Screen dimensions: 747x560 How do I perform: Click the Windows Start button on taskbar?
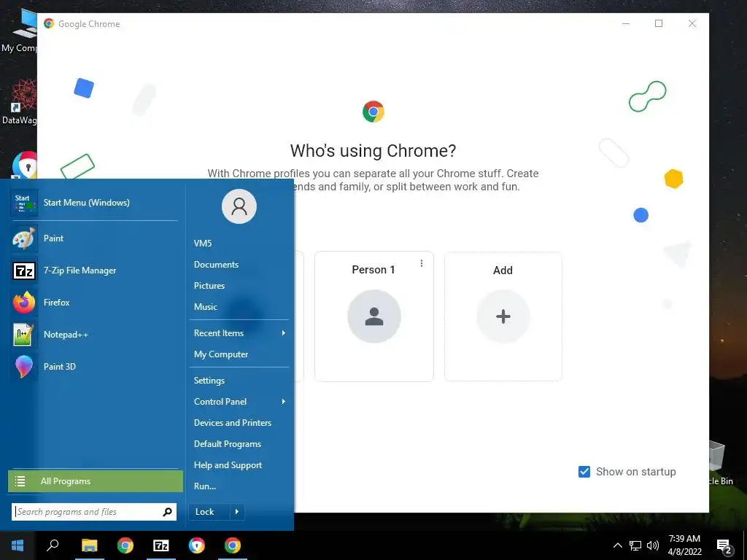pos(18,545)
